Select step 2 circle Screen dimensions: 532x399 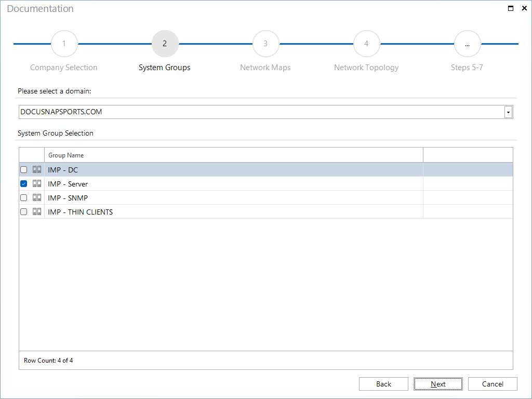point(165,44)
